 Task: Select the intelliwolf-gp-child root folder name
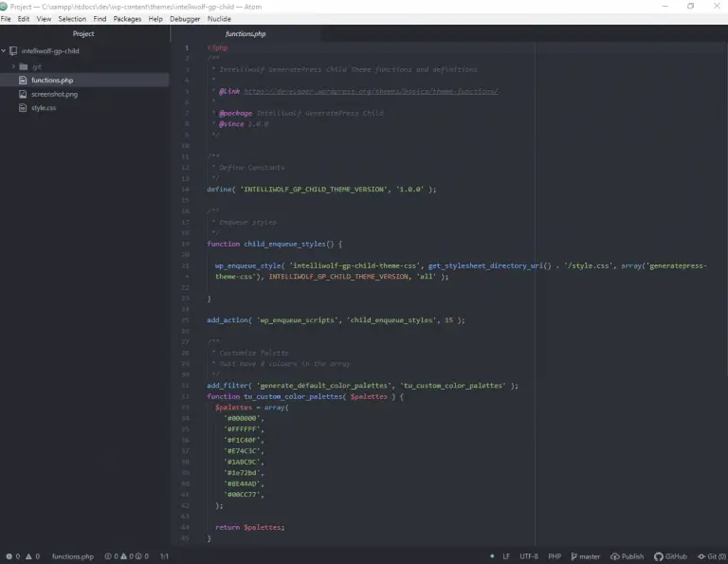pyautogui.click(x=50, y=51)
